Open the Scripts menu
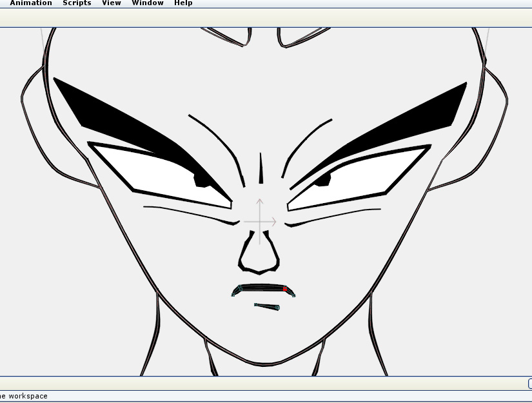The width and height of the screenshot is (532, 403). [x=77, y=3]
